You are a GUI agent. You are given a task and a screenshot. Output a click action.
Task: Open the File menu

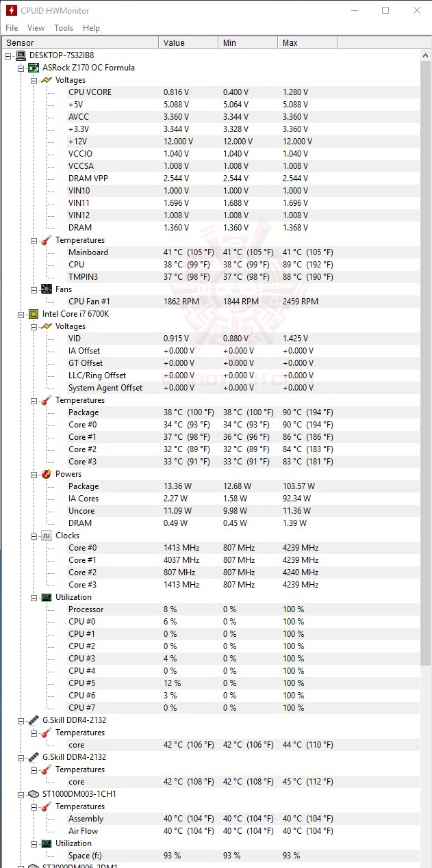point(12,28)
